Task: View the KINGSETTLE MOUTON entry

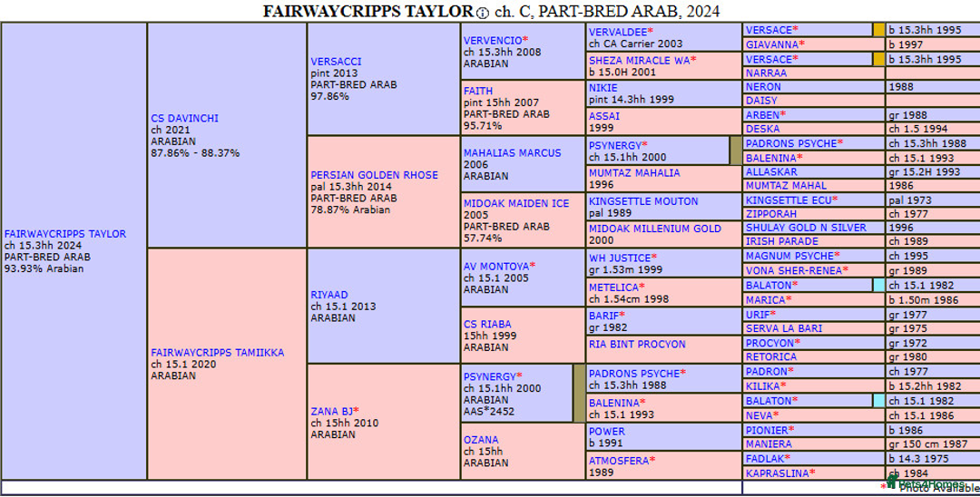Action: click(643, 201)
